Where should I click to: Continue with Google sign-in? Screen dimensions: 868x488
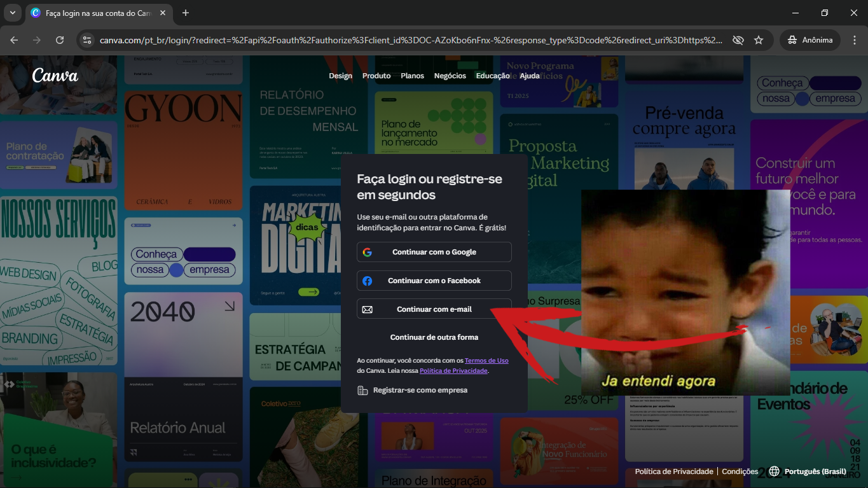pyautogui.click(x=434, y=252)
